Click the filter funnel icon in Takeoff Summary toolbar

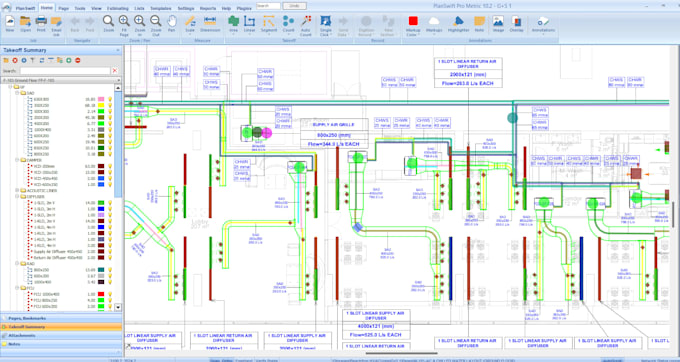click(x=33, y=60)
